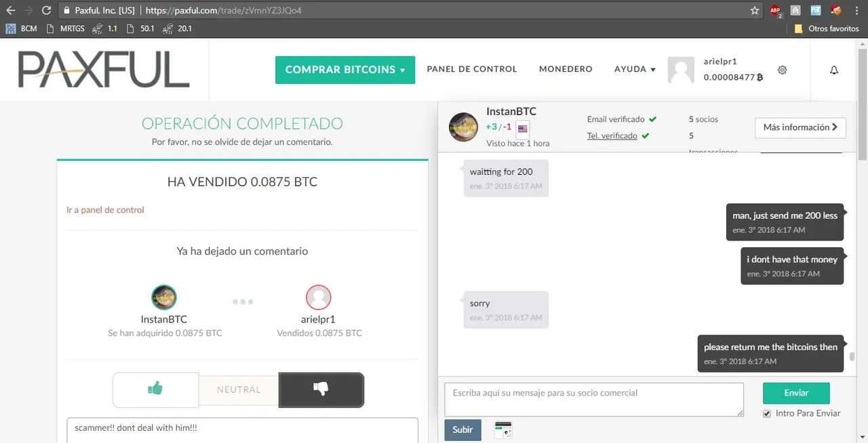The height and width of the screenshot is (443, 868).
Task: Open the BCM bookmark
Action: point(22,28)
